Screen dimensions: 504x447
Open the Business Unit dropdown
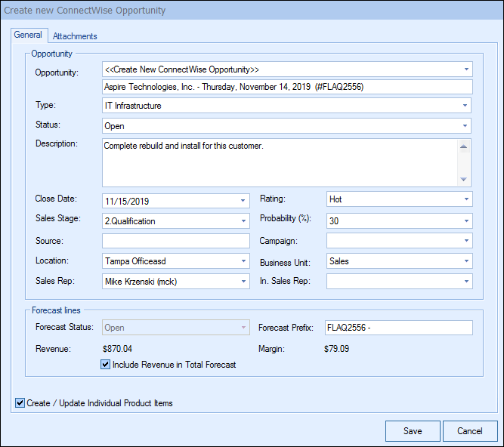click(x=466, y=261)
